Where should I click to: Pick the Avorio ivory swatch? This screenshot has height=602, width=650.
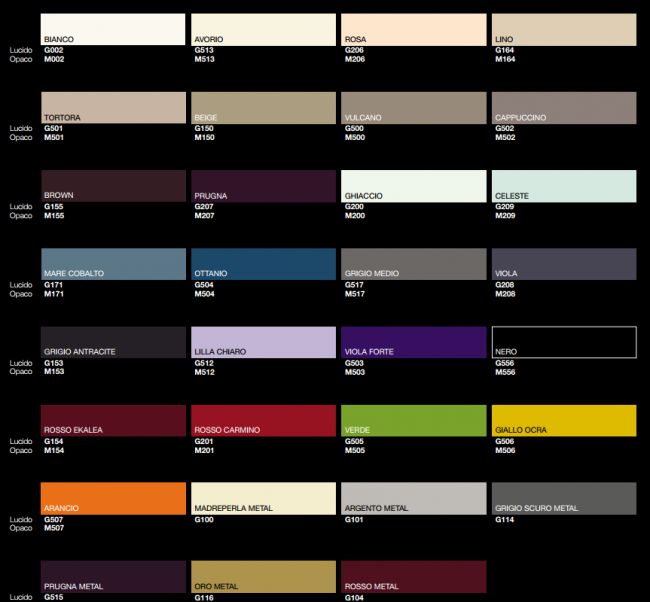point(264,29)
